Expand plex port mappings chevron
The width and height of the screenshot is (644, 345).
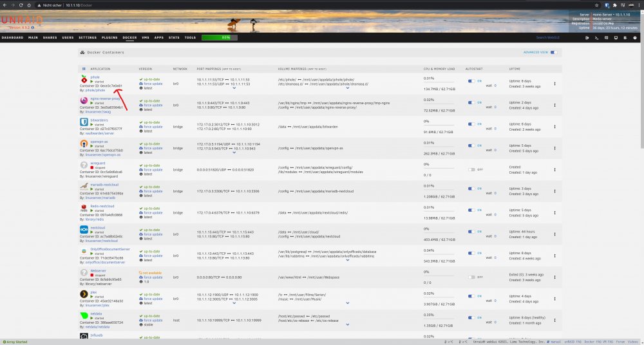click(x=234, y=303)
